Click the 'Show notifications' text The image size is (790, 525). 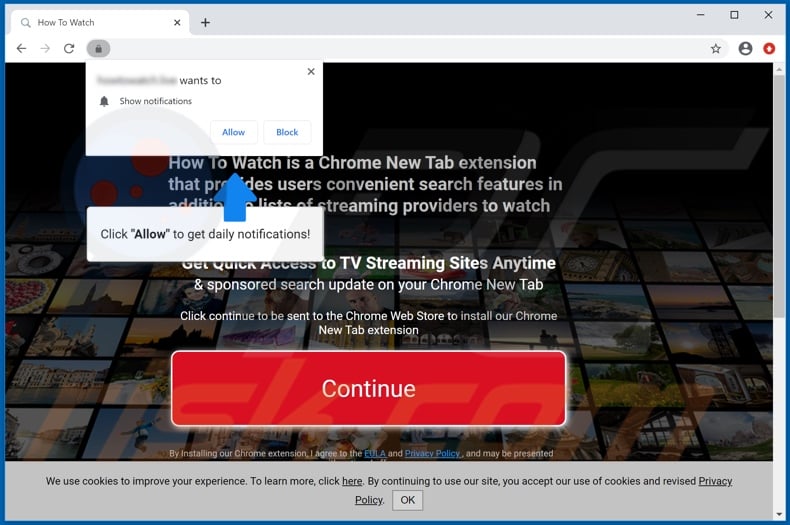[x=156, y=101]
